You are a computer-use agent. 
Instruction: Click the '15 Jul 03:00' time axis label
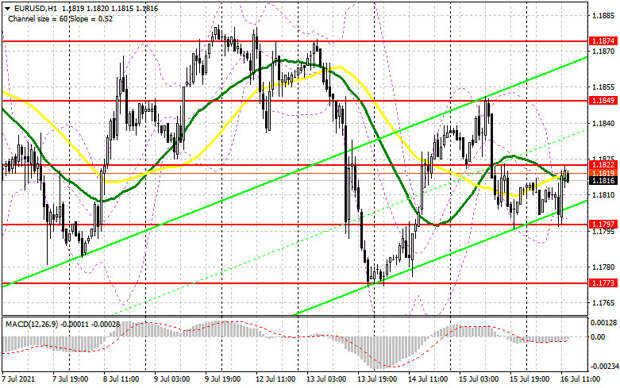point(478,379)
